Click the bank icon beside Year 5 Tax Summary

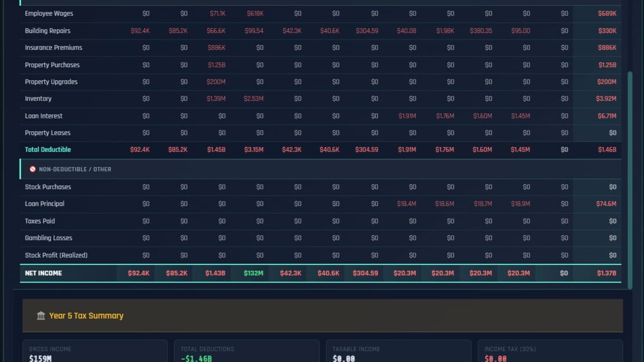[x=41, y=316]
